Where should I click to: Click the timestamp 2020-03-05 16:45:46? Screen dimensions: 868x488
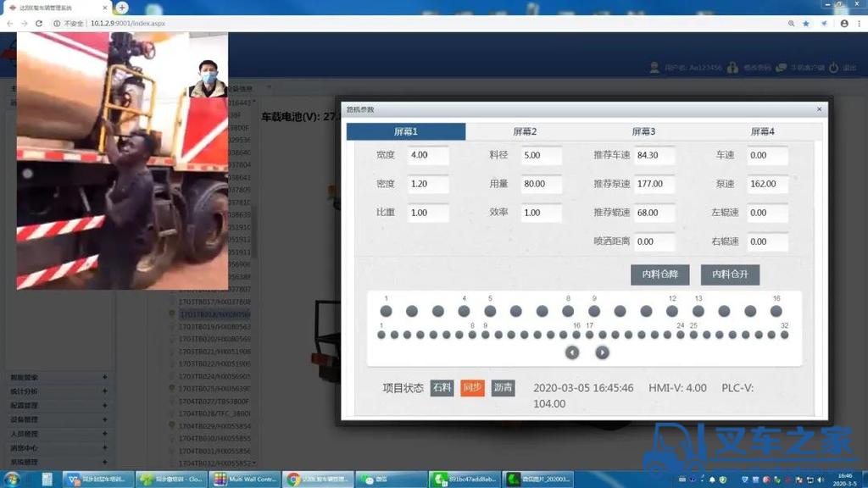click(x=583, y=388)
